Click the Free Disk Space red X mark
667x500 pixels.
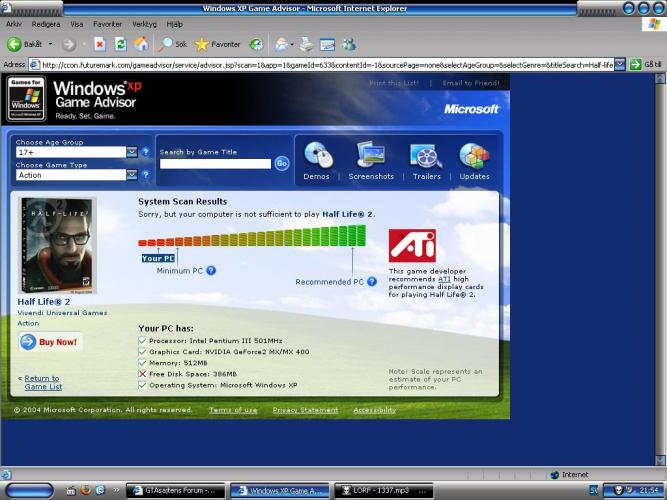143,373
